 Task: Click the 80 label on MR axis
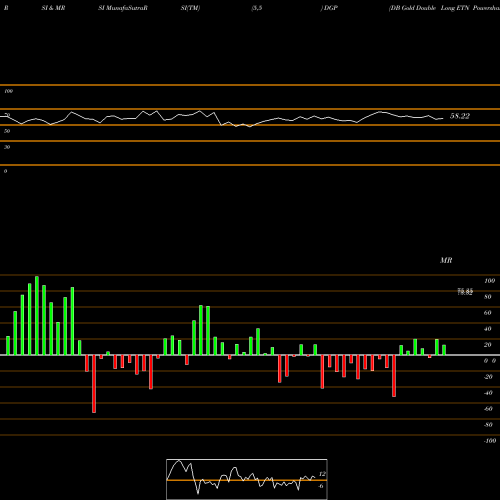[x=488, y=297]
